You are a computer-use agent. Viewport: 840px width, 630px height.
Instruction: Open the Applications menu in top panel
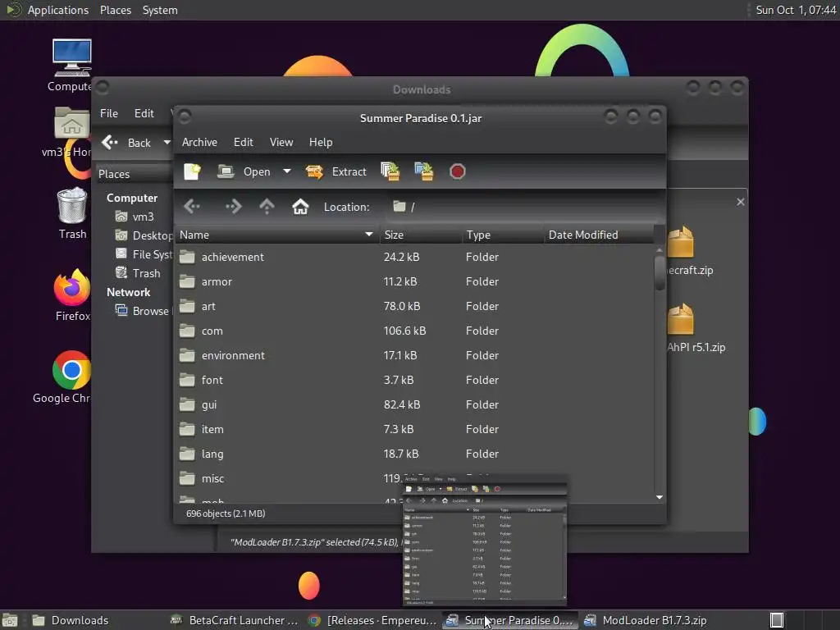point(58,10)
